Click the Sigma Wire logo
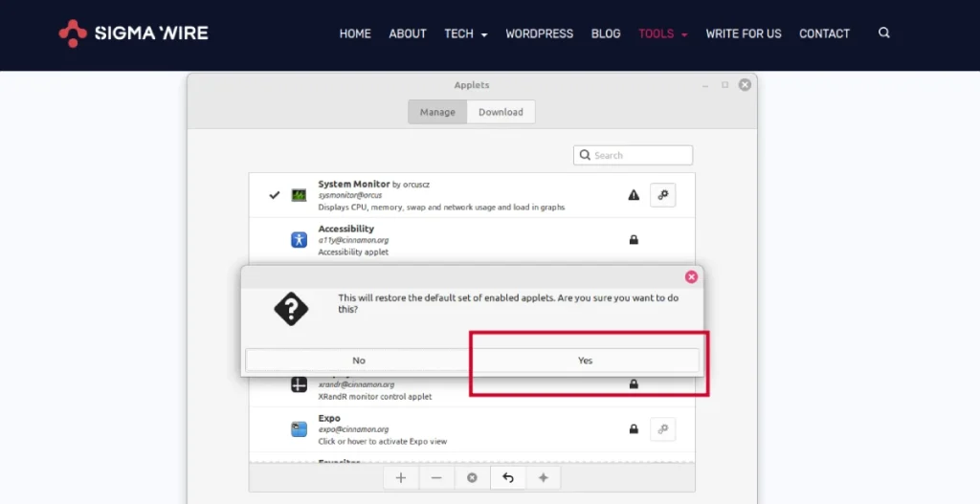 (133, 33)
